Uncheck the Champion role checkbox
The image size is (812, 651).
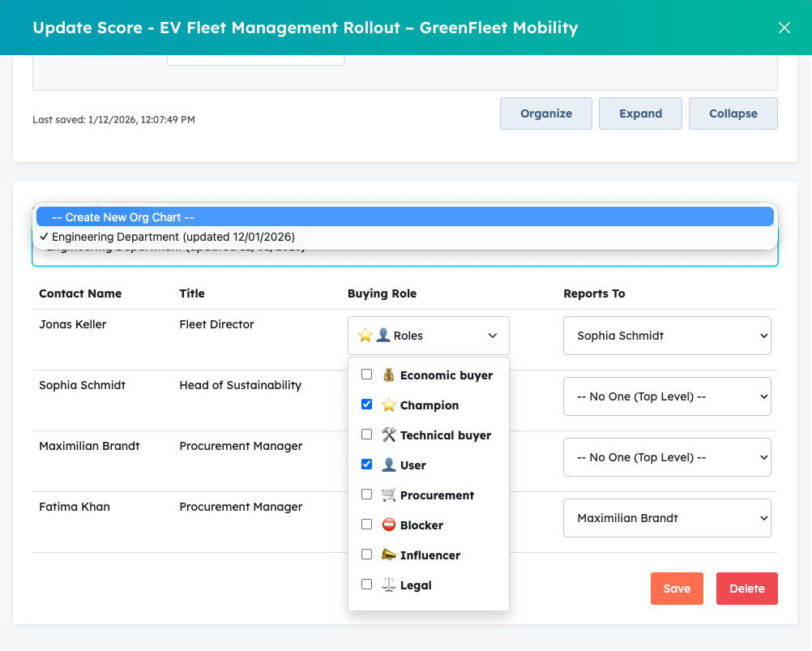366,404
